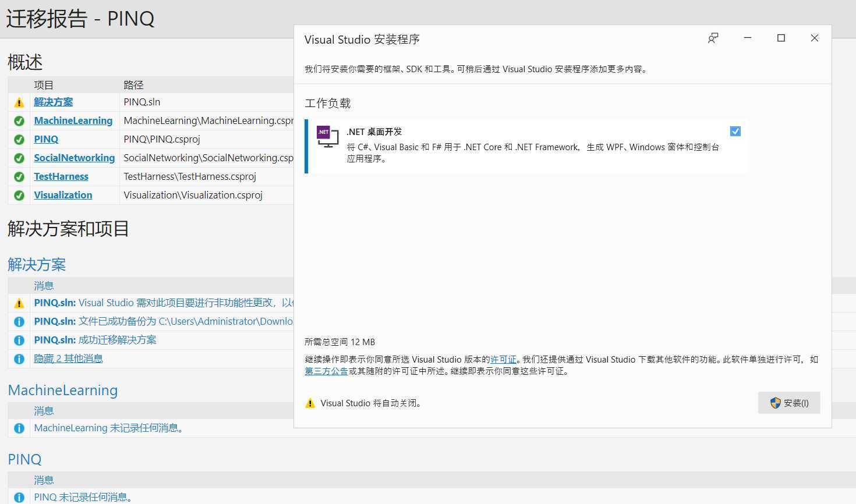Click the 安装(I) button
Viewport: 856px width, 504px height.
(789, 403)
